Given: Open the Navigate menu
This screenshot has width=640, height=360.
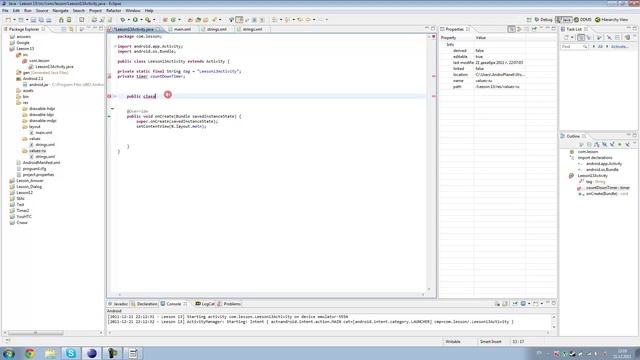Looking at the screenshot, I should coord(60,10).
